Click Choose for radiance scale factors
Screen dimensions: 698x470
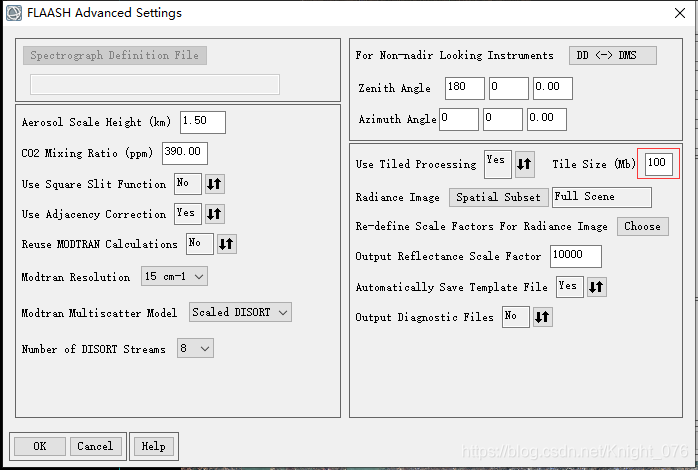click(x=642, y=227)
